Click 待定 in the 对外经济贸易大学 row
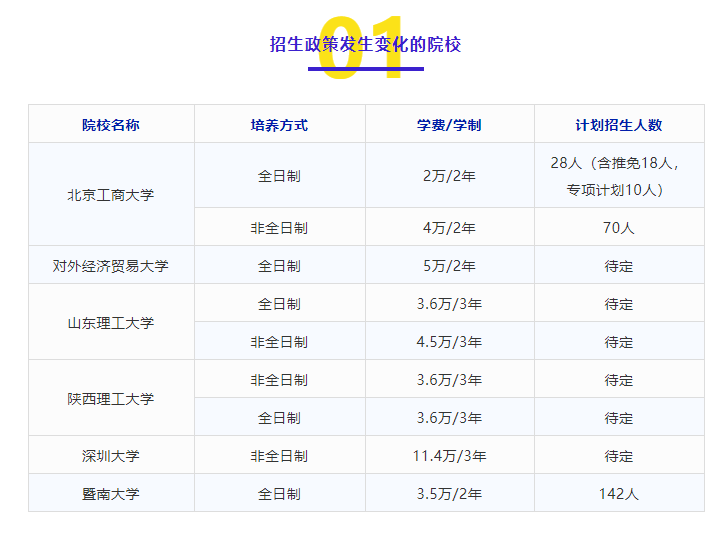 [619, 266]
